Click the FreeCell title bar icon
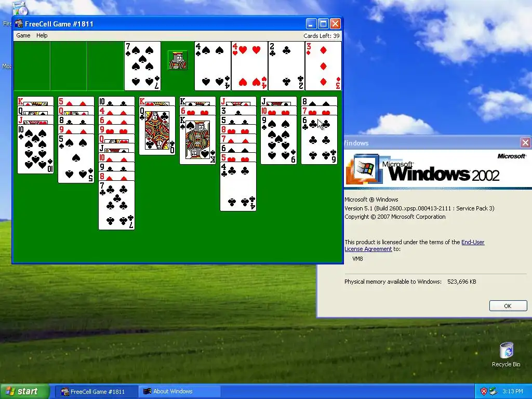This screenshot has height=399, width=532. pyautogui.click(x=19, y=23)
